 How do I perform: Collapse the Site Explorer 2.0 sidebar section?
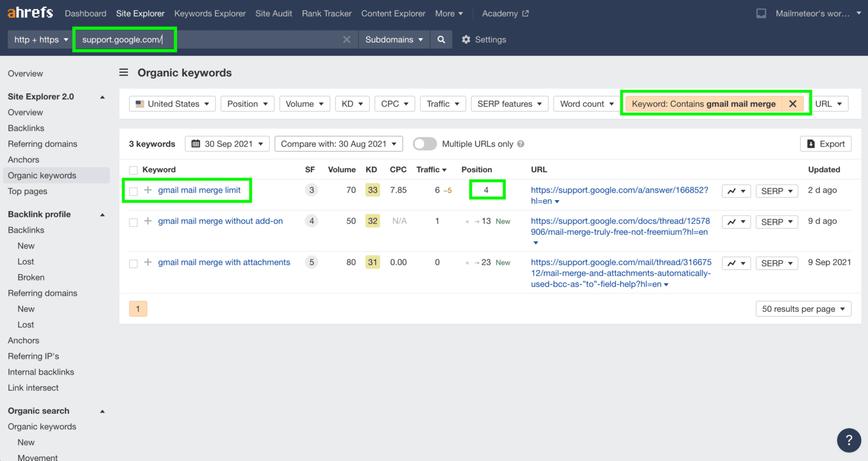(x=102, y=97)
